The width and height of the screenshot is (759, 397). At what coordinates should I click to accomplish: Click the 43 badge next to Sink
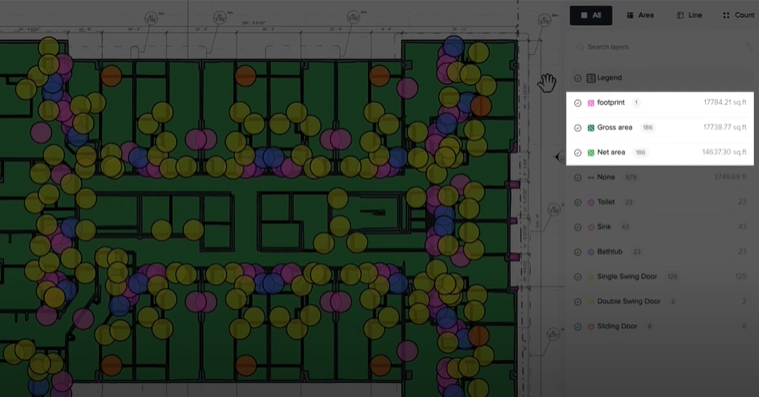coord(625,227)
